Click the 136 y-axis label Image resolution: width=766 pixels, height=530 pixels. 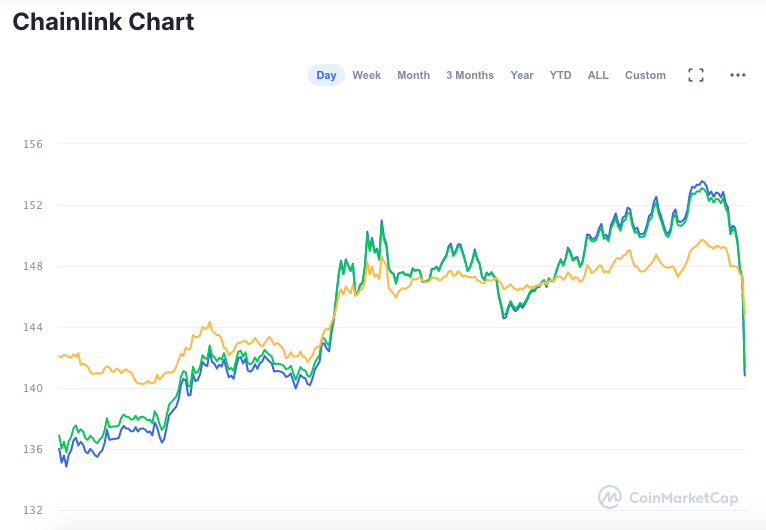(x=33, y=449)
